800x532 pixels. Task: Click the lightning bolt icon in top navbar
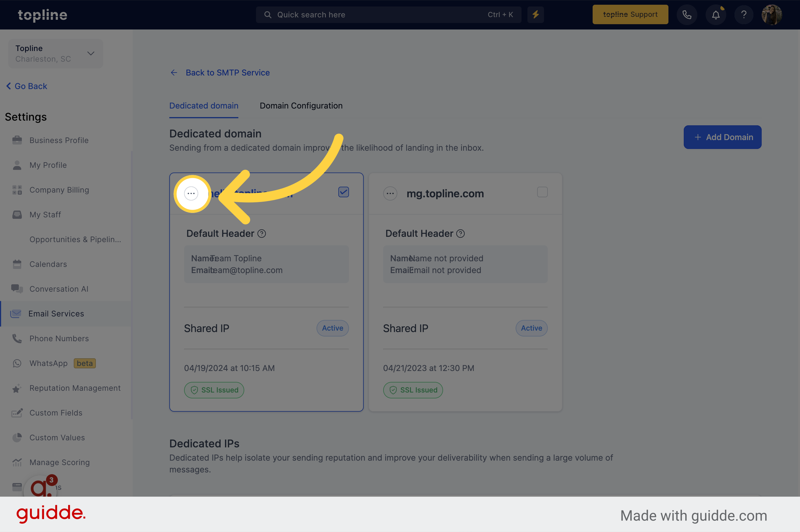tap(536, 14)
